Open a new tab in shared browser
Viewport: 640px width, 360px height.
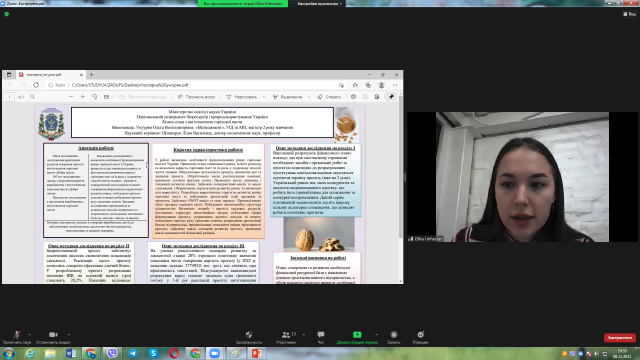(x=91, y=75)
